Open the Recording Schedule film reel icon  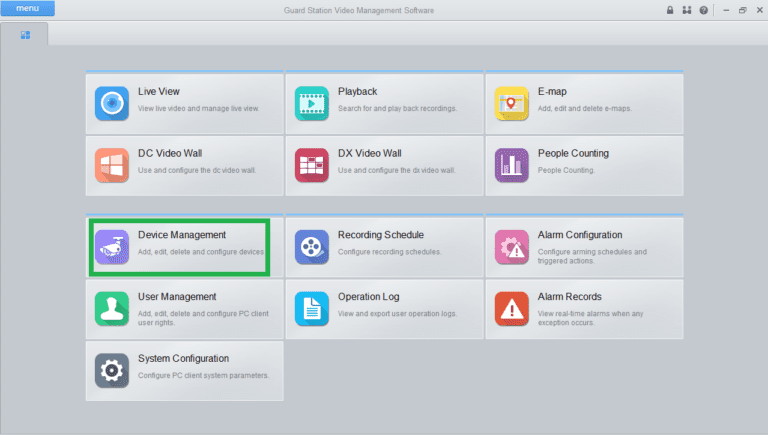312,247
